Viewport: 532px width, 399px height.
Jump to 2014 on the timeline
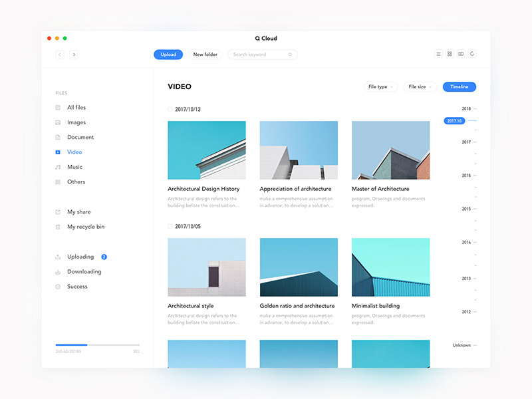pyautogui.click(x=466, y=242)
